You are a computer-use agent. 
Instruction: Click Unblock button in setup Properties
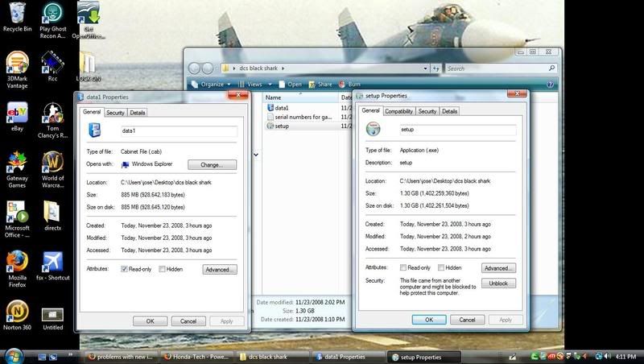[498, 283]
